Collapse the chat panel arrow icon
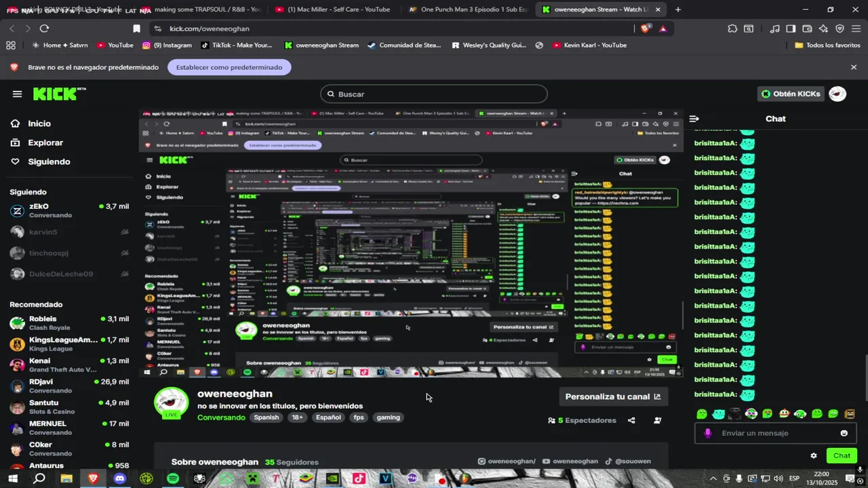 point(694,119)
